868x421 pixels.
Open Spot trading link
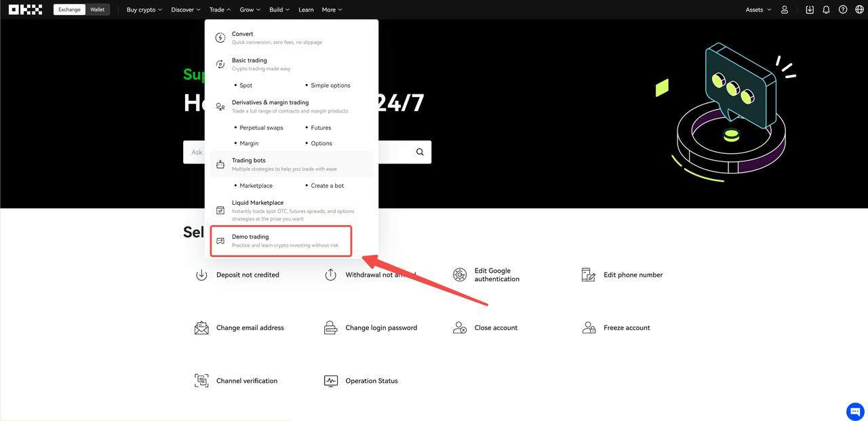click(x=246, y=85)
